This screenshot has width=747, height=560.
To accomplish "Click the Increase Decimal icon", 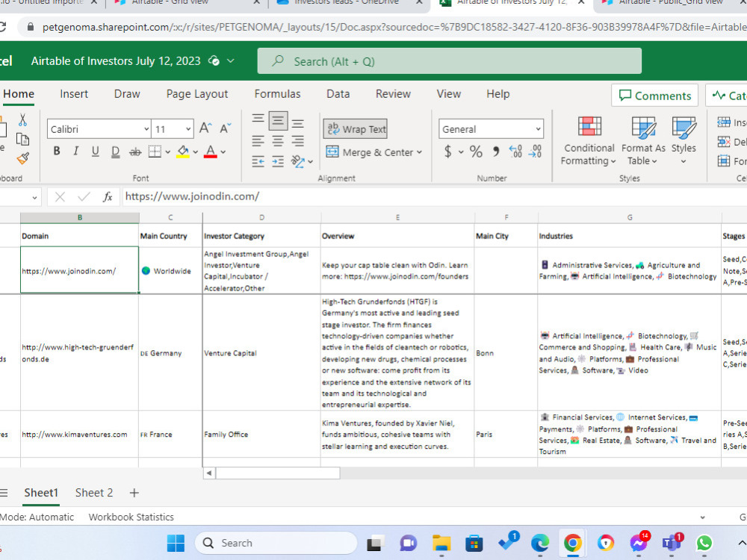I will point(515,152).
